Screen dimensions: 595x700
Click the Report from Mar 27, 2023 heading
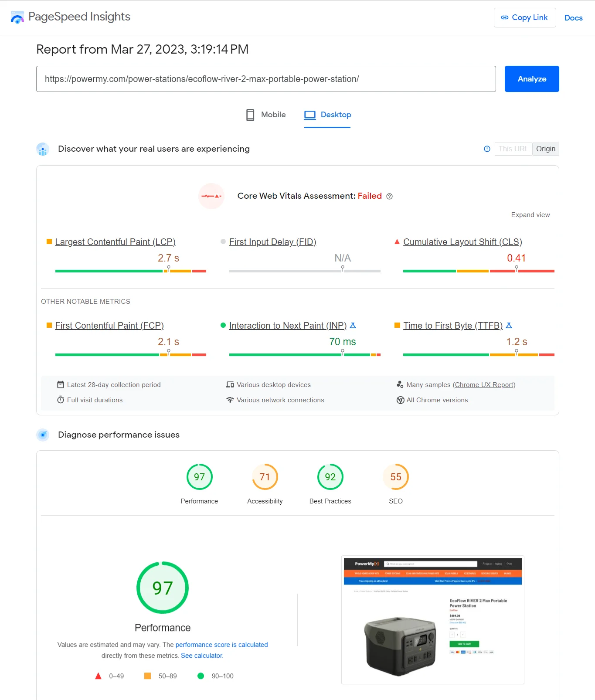142,49
